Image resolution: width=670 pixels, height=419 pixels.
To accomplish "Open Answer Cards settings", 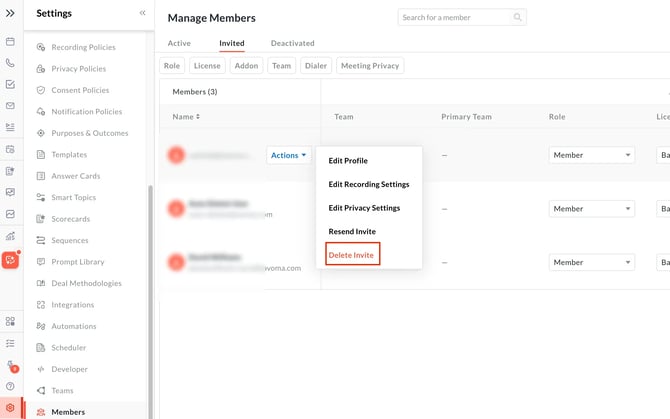I will tap(76, 176).
